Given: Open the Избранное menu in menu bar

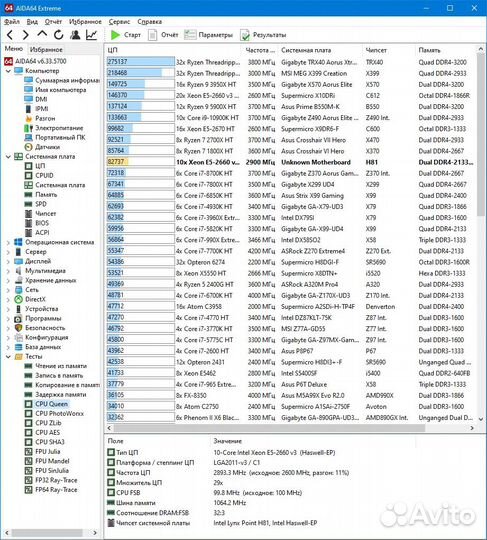Looking at the screenshot, I should click(85, 22).
